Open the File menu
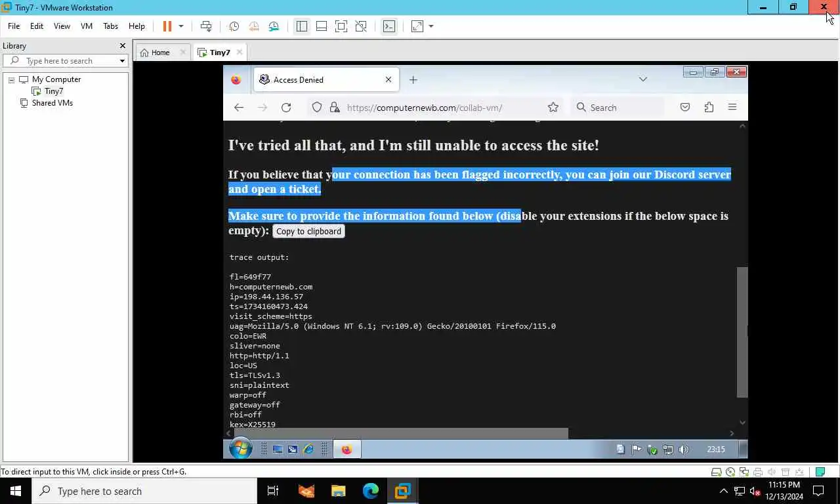Screen dimensions: 840x504 pos(14,26)
